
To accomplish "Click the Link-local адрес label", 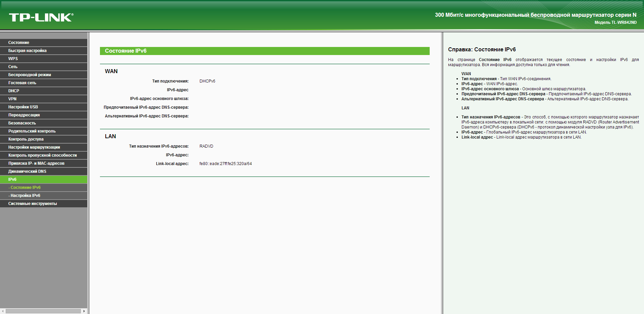I will 172,164.
